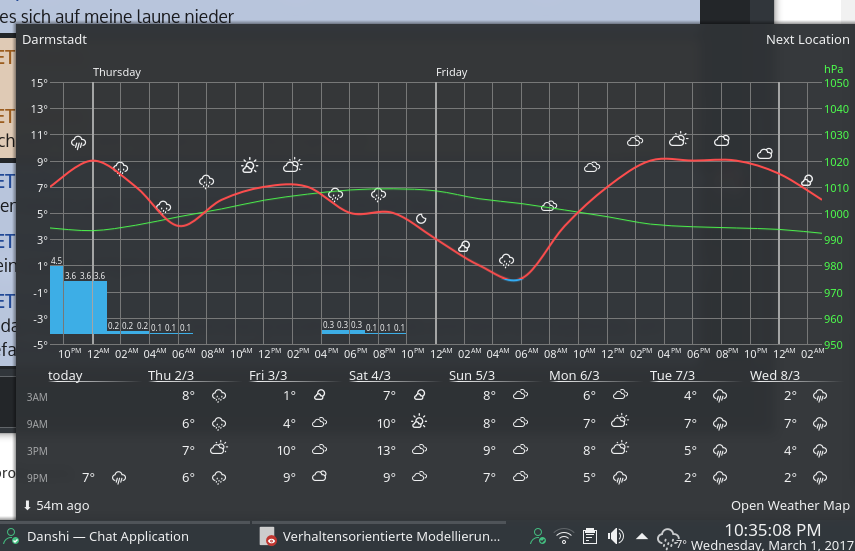Select the today column header

(x=65, y=375)
